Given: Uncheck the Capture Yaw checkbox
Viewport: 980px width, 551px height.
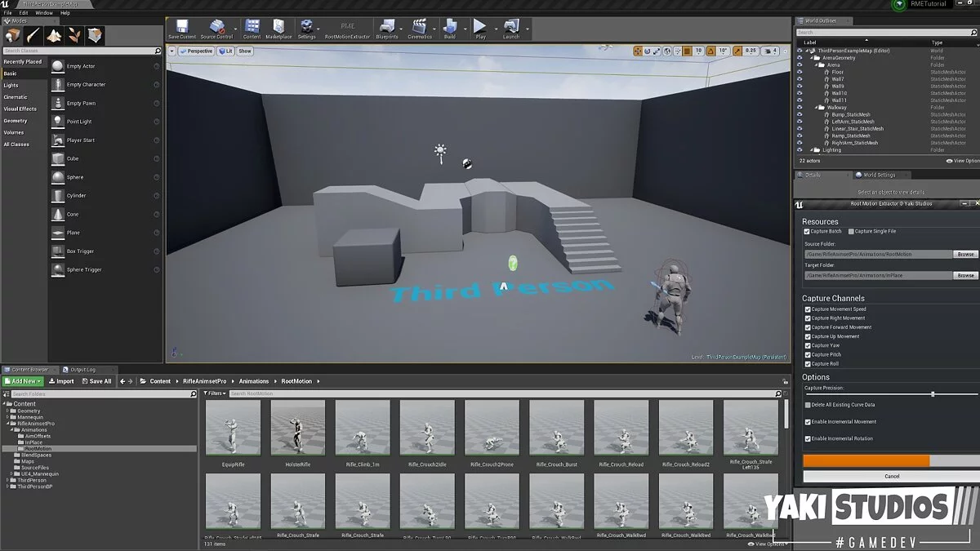Looking at the screenshot, I should [x=808, y=345].
